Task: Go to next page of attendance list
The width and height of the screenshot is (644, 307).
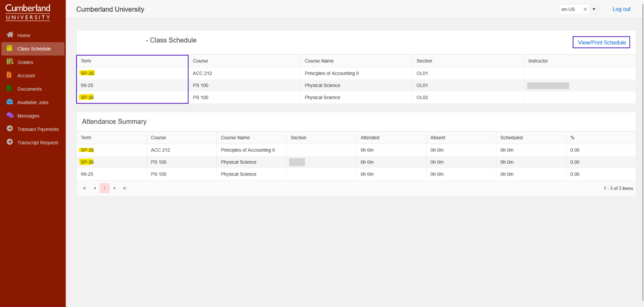Action: click(115, 188)
